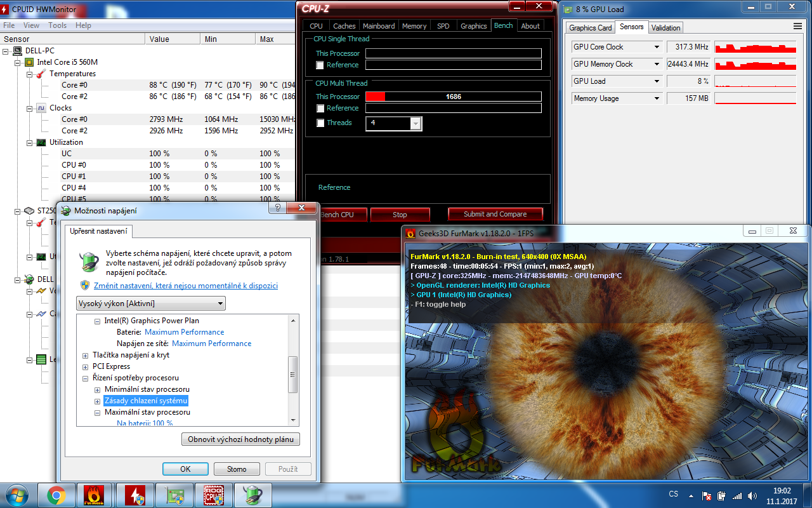Show hidden tray icons arrow
Viewport: 812px width, 508px height.
[691, 495]
